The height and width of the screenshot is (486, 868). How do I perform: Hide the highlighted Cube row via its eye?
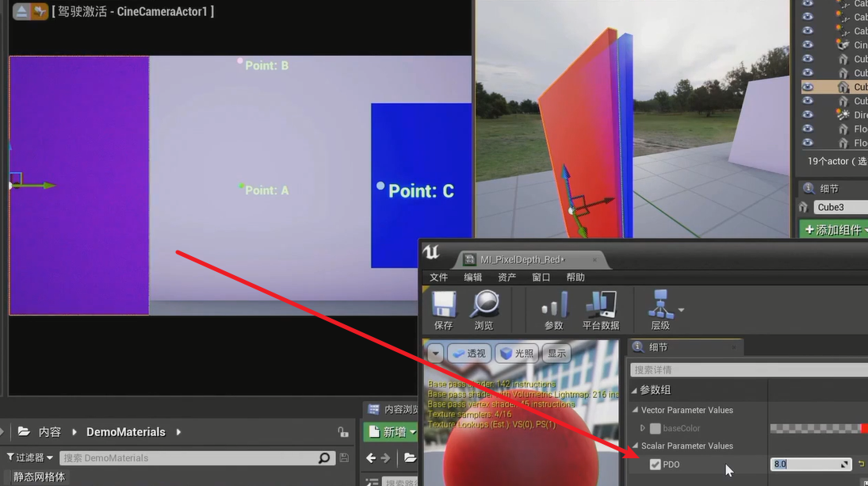pos(808,87)
